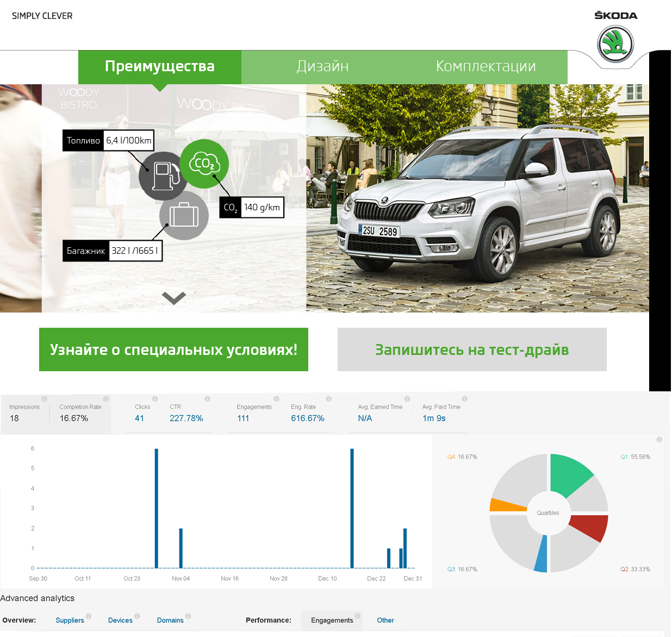Expand content with the down chevron arrow
672x637 pixels.
click(x=174, y=298)
